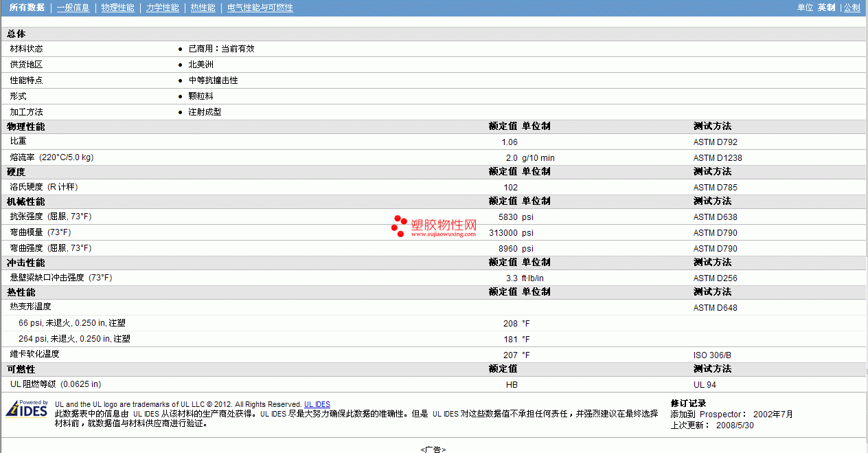Click the 冲击性能 section header
Viewport: 868px width, 453px height.
[26, 263]
